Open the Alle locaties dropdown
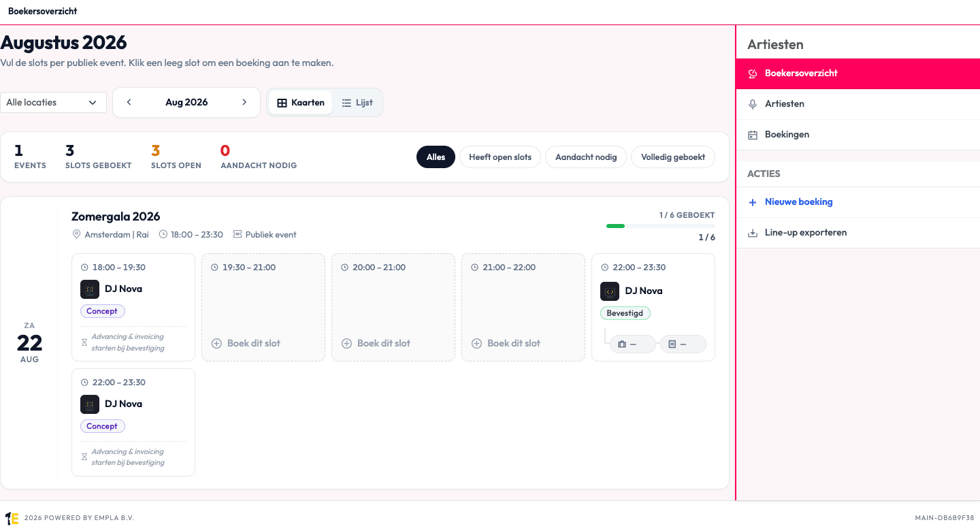 [53, 103]
